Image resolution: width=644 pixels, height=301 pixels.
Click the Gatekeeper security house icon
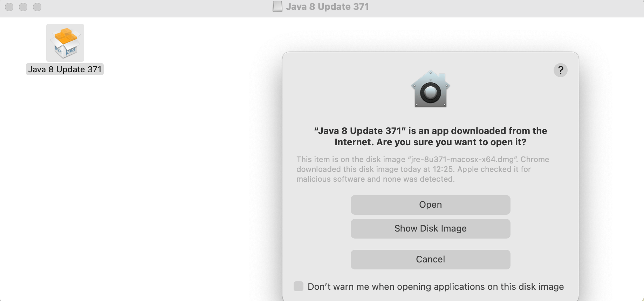430,89
